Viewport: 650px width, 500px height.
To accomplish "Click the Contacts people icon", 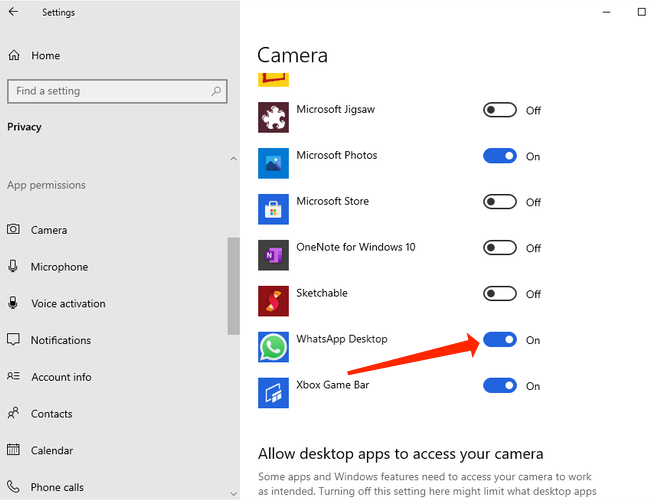I will coord(13,413).
